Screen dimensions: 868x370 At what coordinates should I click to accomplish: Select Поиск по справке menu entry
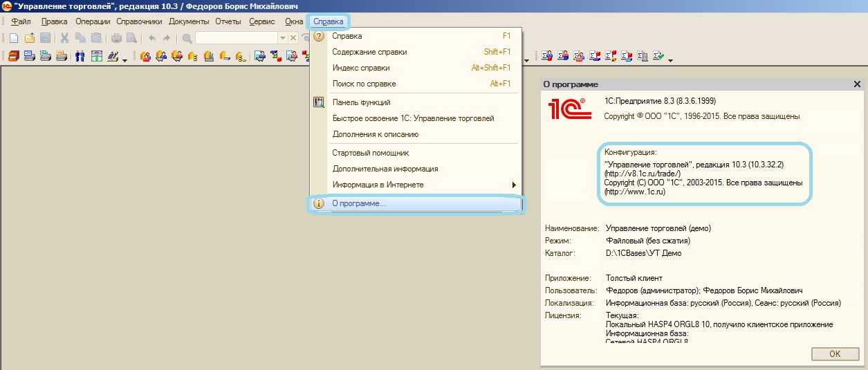[415, 84]
